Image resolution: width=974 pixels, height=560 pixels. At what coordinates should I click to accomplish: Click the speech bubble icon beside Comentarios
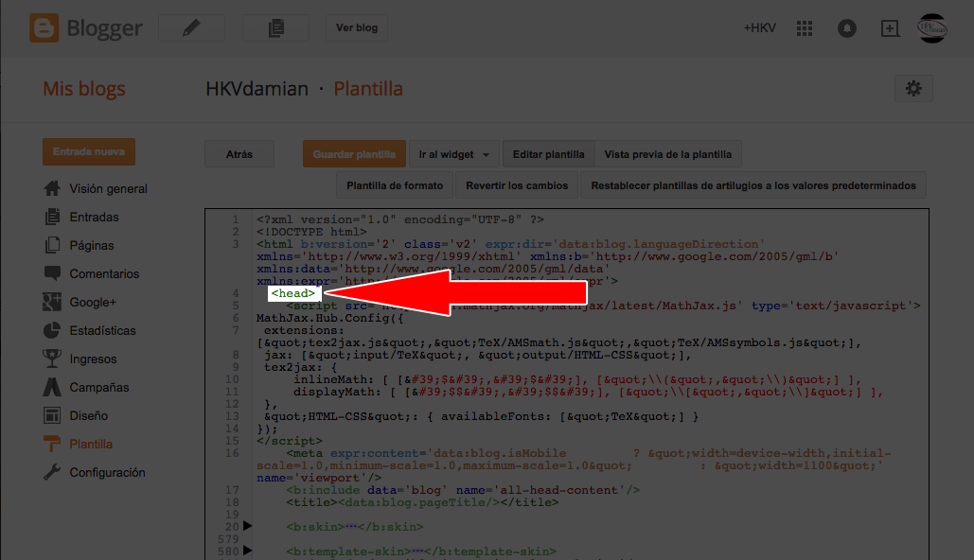pyautogui.click(x=52, y=273)
